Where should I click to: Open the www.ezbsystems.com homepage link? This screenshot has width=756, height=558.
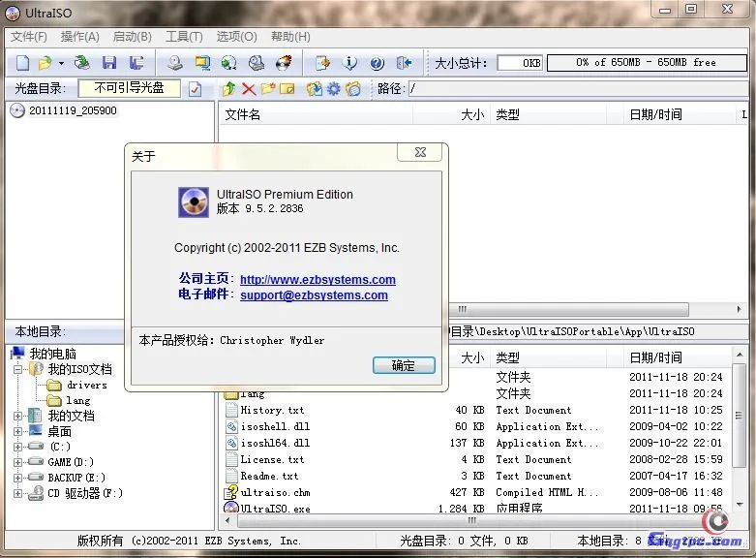pos(318,280)
